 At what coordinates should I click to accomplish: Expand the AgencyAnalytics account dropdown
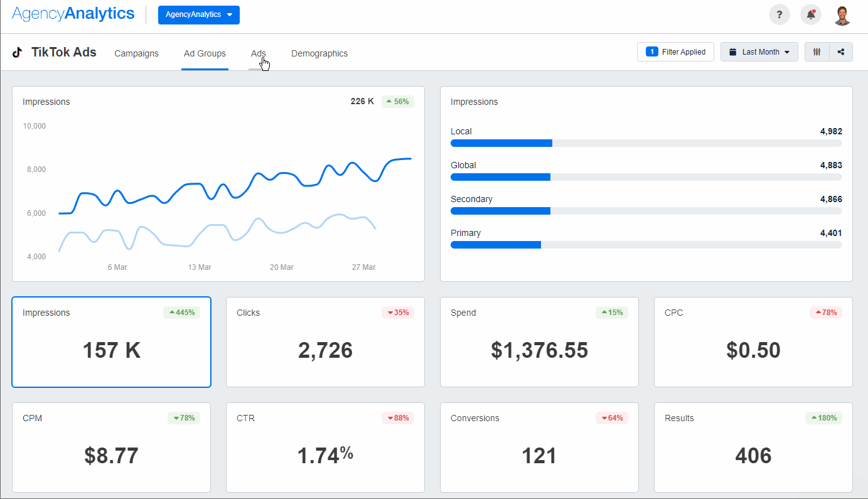point(199,14)
